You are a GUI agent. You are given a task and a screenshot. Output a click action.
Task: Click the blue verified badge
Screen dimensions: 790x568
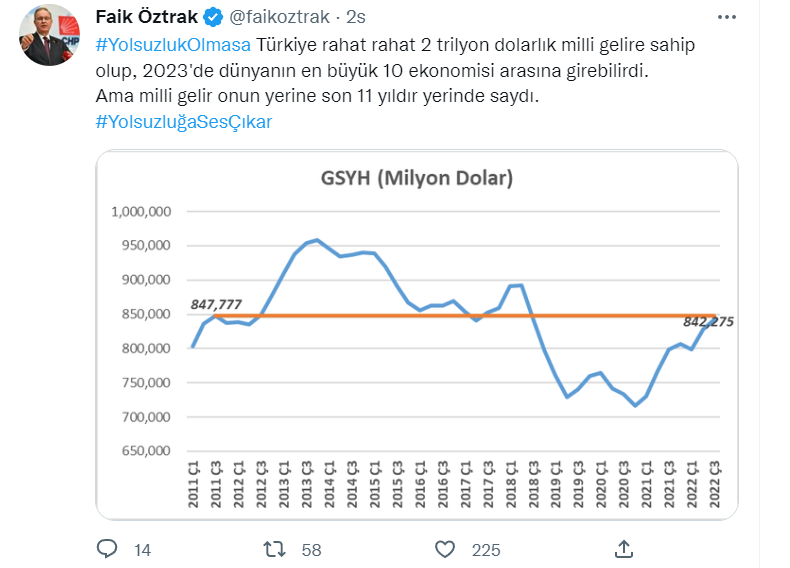pos(213,18)
